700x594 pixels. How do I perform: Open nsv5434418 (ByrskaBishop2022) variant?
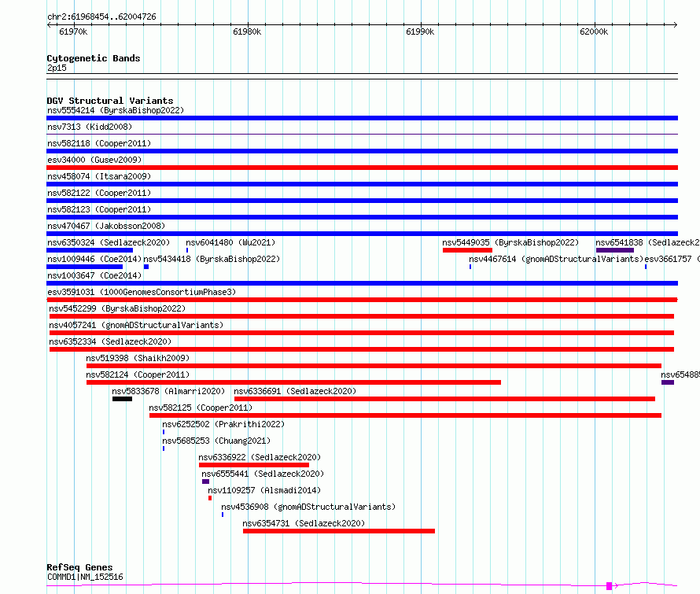(212, 259)
